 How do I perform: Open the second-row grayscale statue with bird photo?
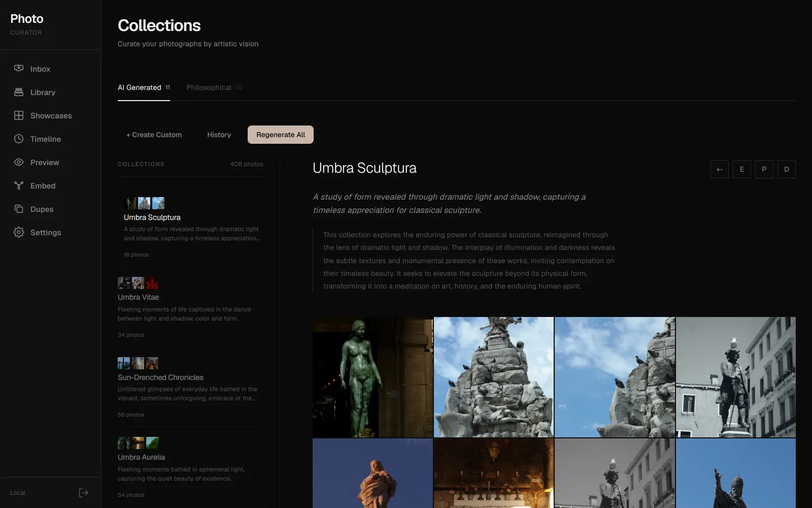click(615, 473)
